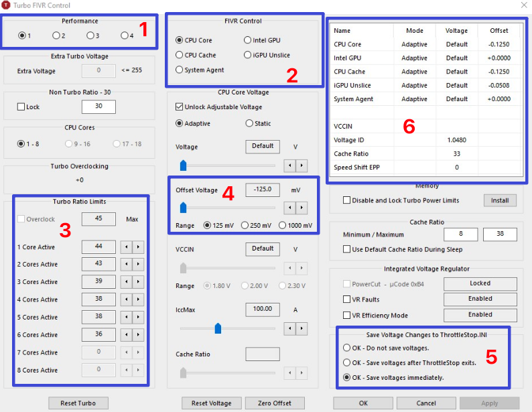Image resolution: width=532 pixels, height=412 pixels.
Task: Decrease IccMax with left arrow
Action: pos(289,328)
